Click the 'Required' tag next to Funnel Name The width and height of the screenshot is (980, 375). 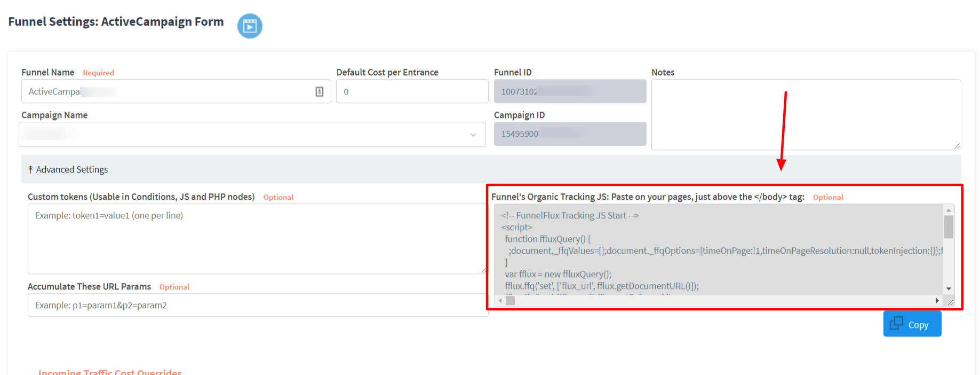point(98,73)
